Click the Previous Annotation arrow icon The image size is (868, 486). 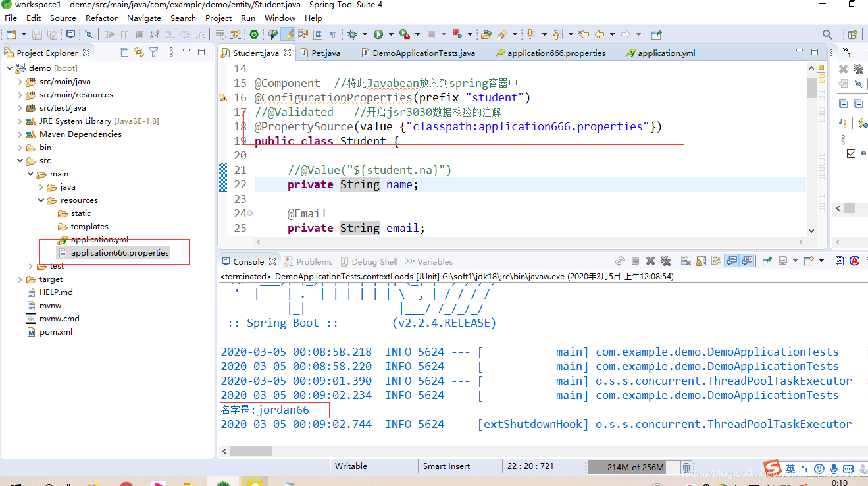[x=557, y=34]
